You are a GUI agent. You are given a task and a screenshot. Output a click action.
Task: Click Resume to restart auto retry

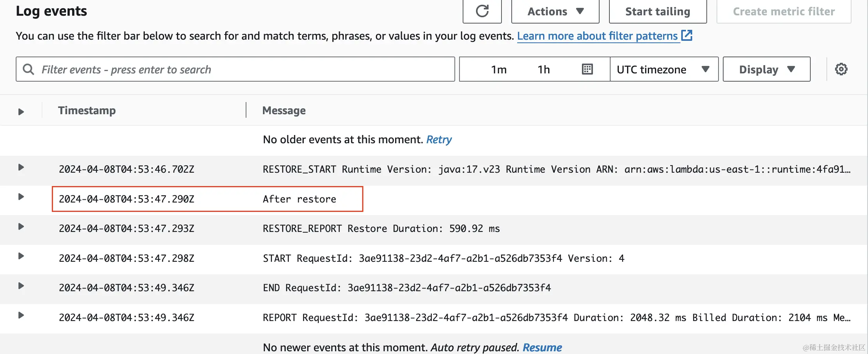pyautogui.click(x=542, y=347)
